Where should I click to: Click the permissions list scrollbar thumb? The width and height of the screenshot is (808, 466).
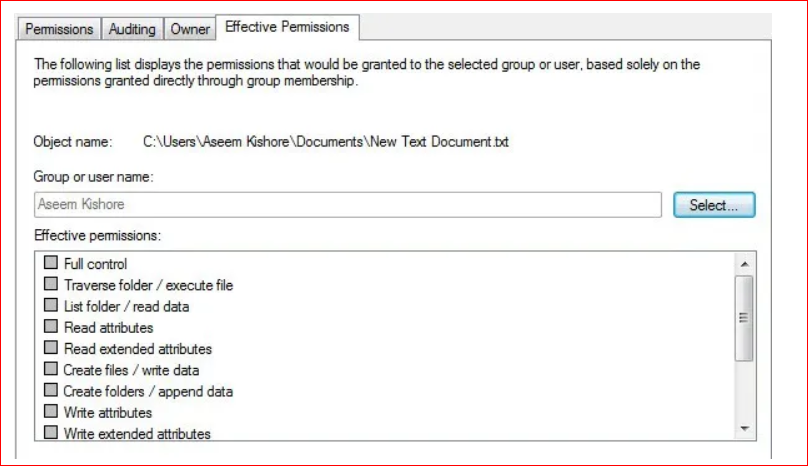click(x=744, y=318)
